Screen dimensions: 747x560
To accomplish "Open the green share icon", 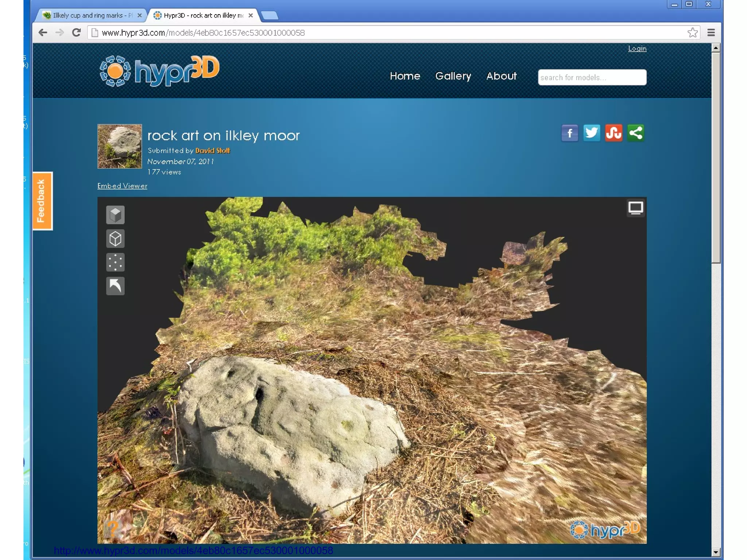I will 636,133.
